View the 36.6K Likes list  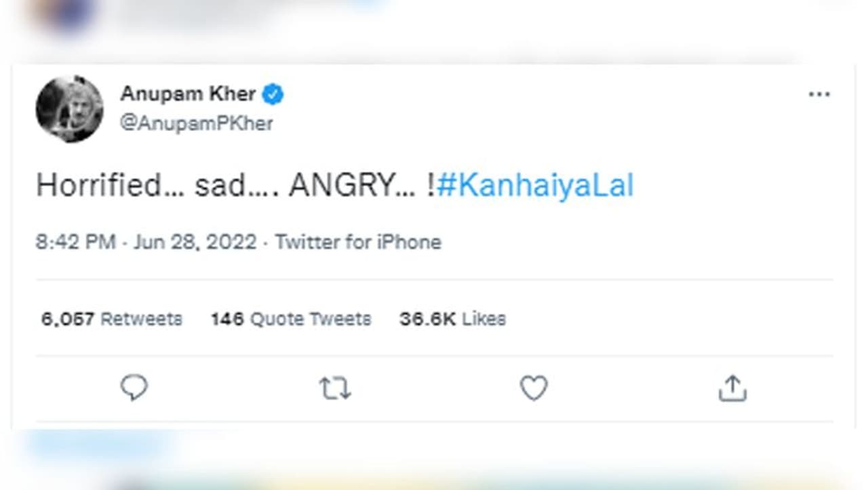[x=452, y=319]
